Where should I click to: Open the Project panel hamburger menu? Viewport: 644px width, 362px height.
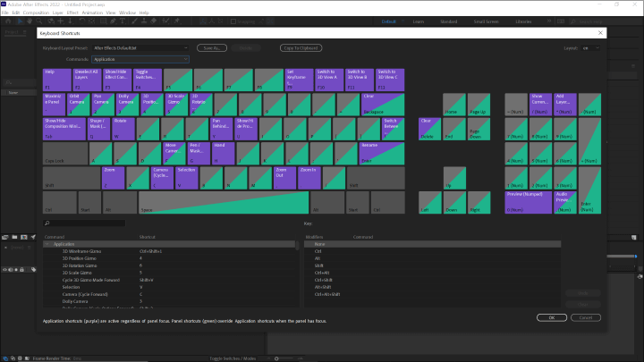pos(25,32)
